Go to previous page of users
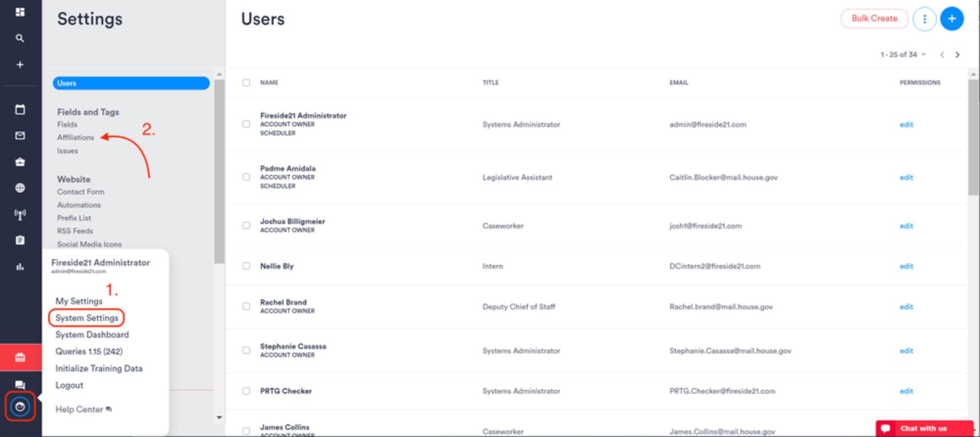Screen dimensions: 980x437 click(942, 55)
